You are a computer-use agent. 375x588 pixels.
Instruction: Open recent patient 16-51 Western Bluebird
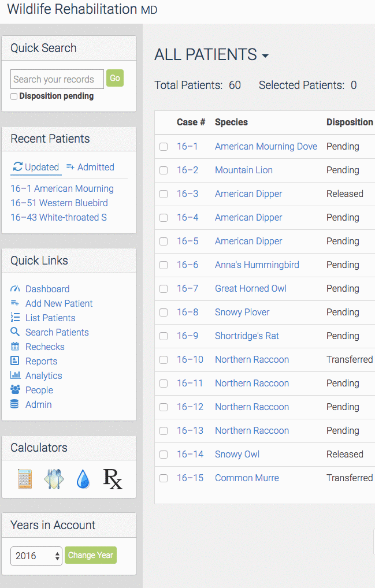pyautogui.click(x=60, y=203)
